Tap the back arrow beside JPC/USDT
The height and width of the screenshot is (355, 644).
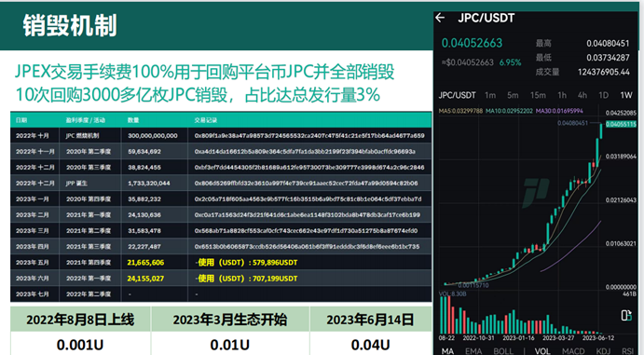coord(440,18)
